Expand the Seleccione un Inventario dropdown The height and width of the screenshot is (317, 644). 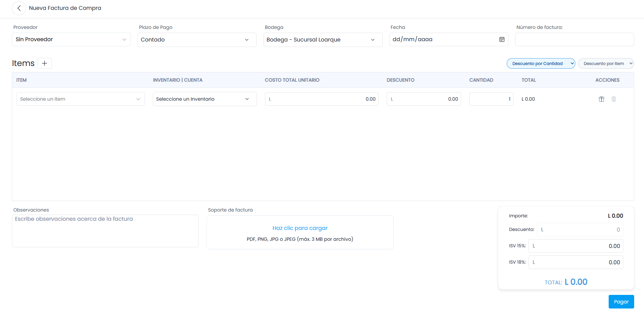click(x=205, y=99)
